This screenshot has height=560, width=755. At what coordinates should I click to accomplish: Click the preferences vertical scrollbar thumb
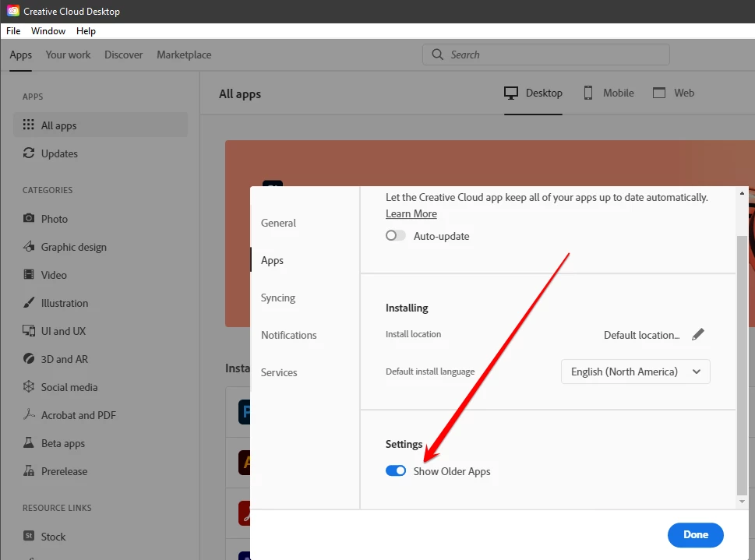[742, 365]
